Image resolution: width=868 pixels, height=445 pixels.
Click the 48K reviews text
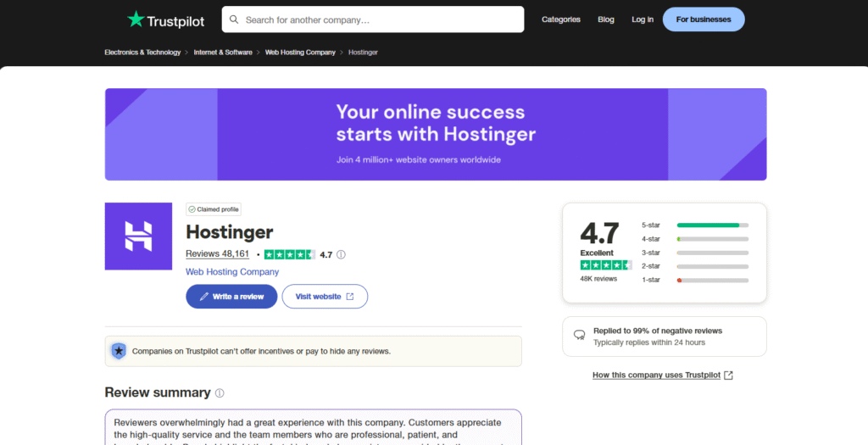pos(598,279)
